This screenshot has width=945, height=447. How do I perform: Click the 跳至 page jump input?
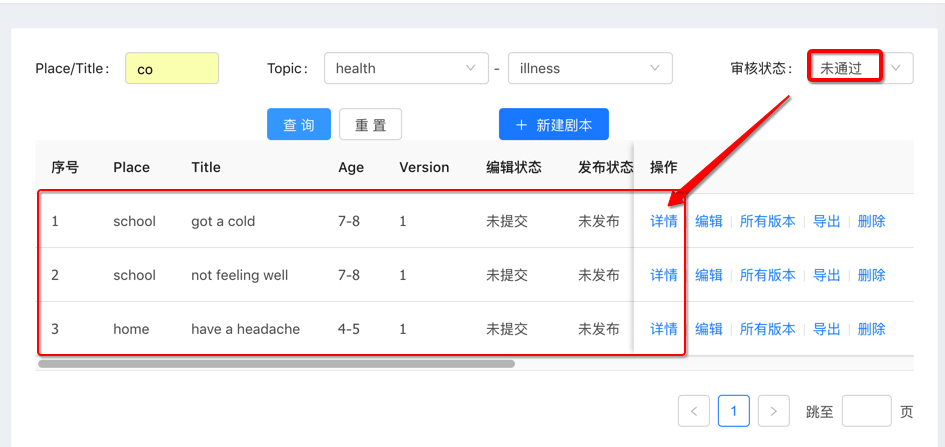866,411
